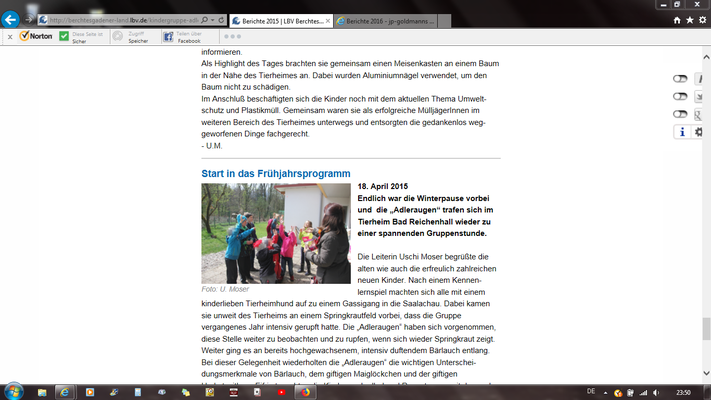Click the Internet Explorer taskbar button
The image size is (711, 400).
point(64,392)
